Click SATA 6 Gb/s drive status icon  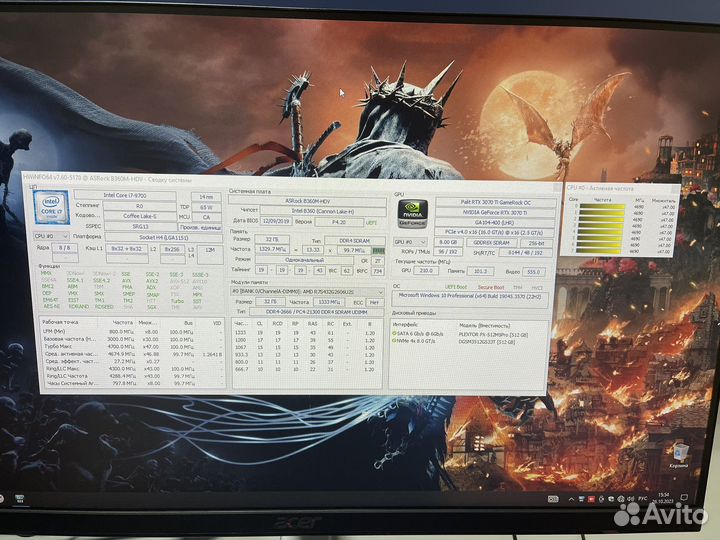(x=394, y=333)
